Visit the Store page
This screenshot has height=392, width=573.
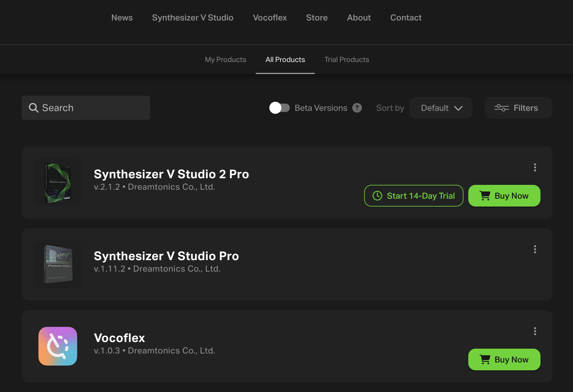tap(317, 17)
